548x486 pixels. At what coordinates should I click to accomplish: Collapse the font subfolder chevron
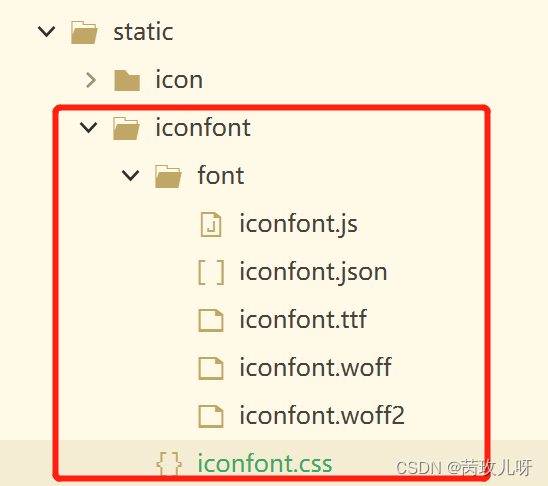[131, 175]
